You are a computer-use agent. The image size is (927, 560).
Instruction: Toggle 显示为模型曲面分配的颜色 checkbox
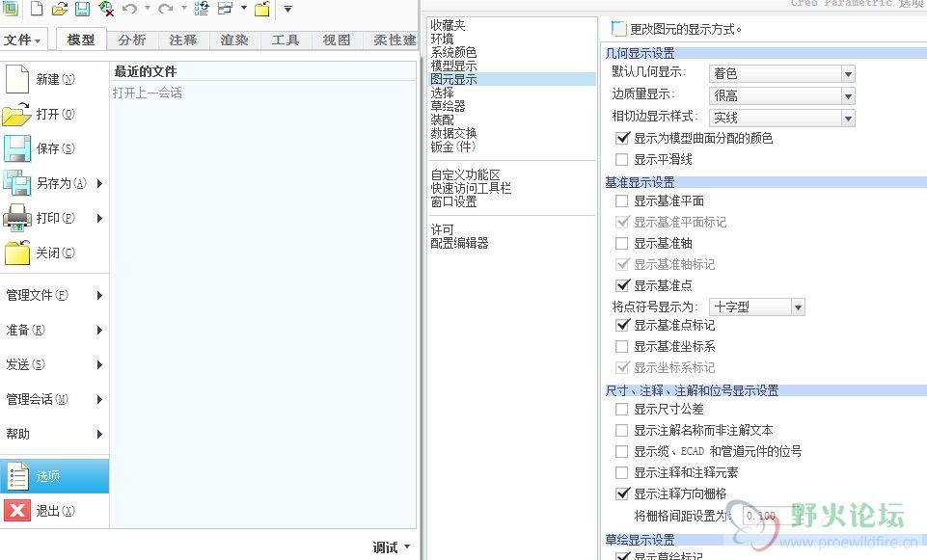(x=622, y=138)
